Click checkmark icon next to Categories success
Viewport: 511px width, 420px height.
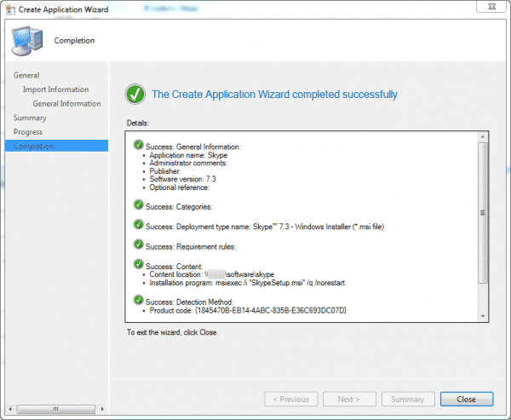(139, 204)
